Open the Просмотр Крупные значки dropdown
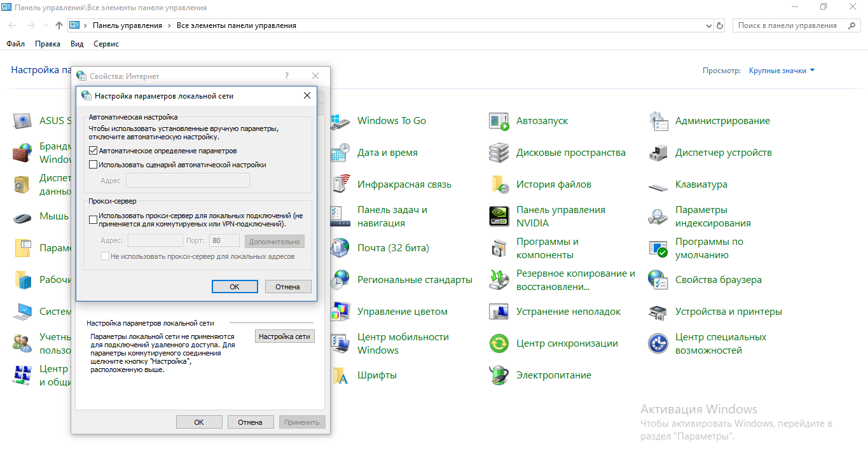868x463 pixels. pos(782,71)
